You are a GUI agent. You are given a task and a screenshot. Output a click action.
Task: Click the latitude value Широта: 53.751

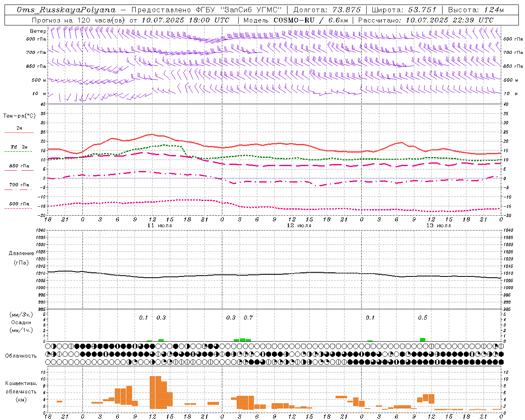coord(404,10)
